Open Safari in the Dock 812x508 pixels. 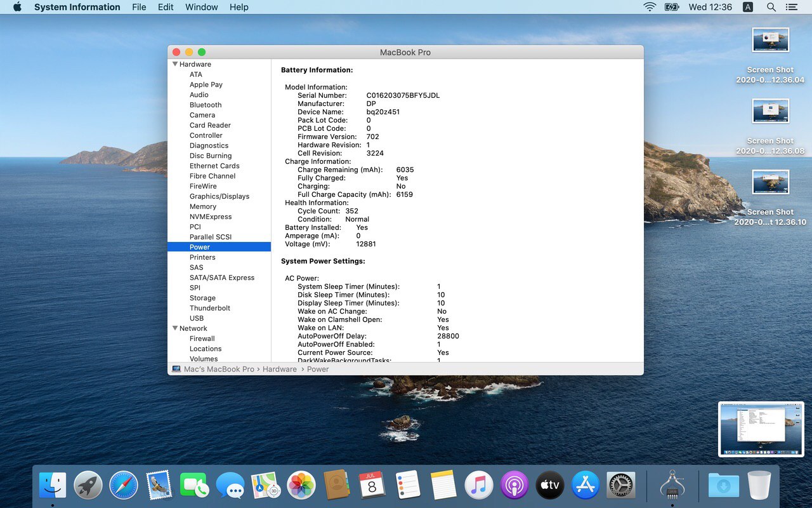(124, 486)
